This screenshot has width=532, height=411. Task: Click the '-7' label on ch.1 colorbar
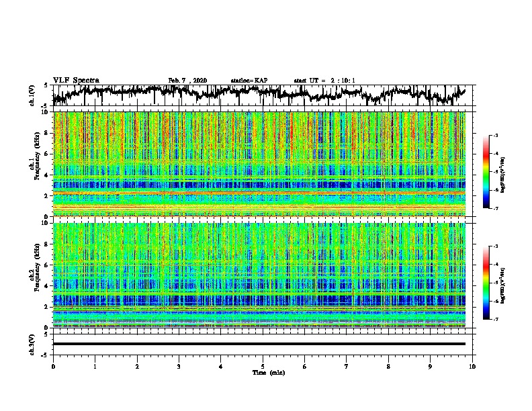(495, 209)
